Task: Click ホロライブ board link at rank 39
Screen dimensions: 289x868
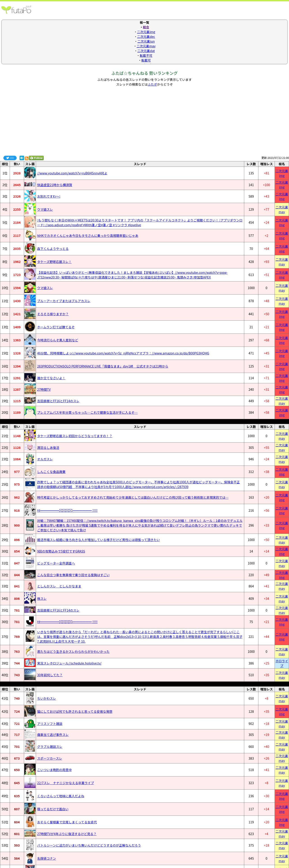Action: tap(282, 663)
